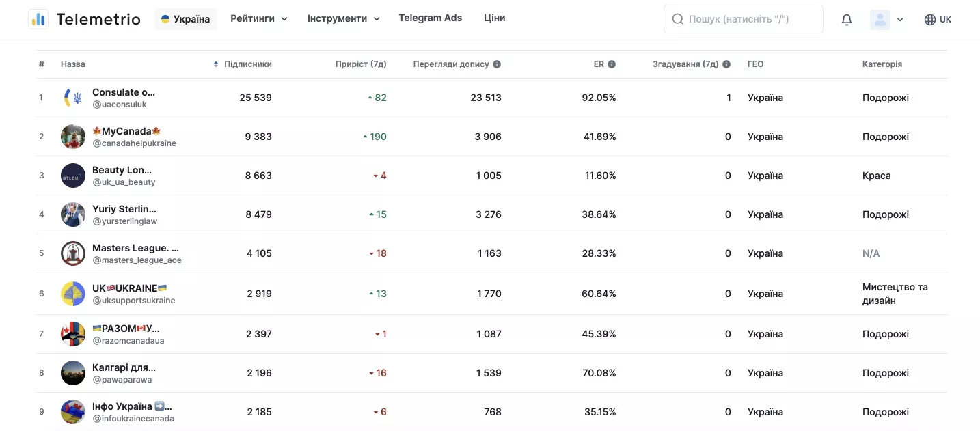Click the search magnifier icon
Image resolution: width=980 pixels, height=431 pixels.
pyautogui.click(x=678, y=19)
